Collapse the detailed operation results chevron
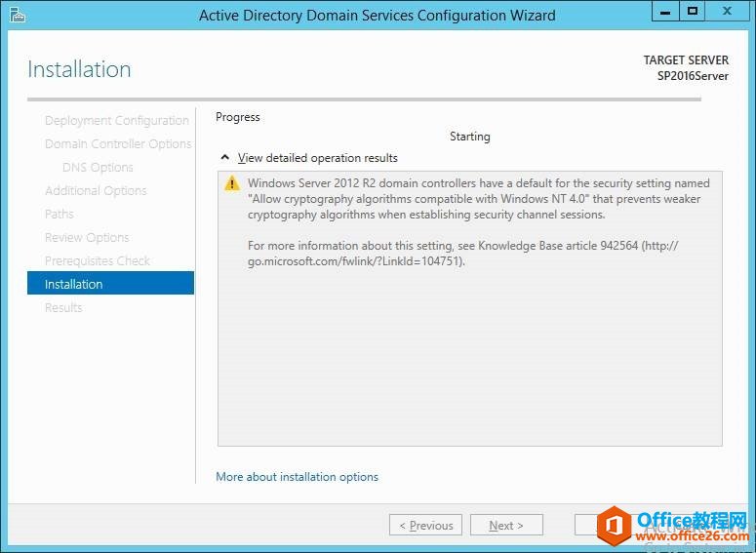 (225, 158)
